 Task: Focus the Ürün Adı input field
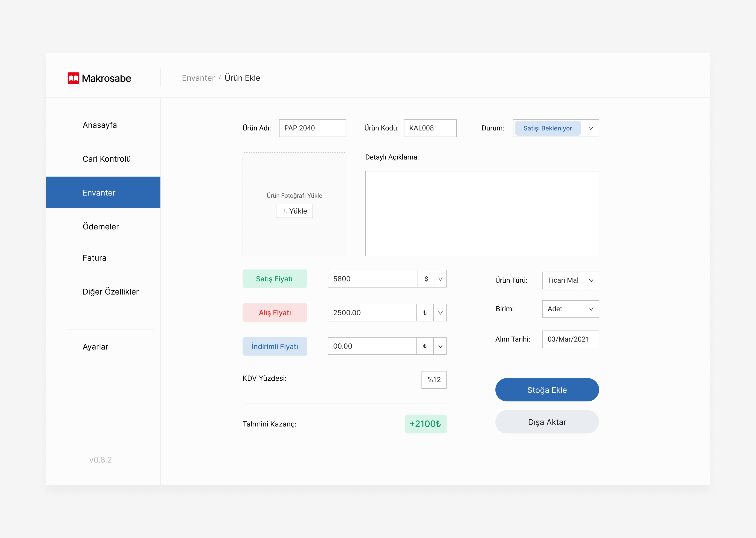[312, 128]
